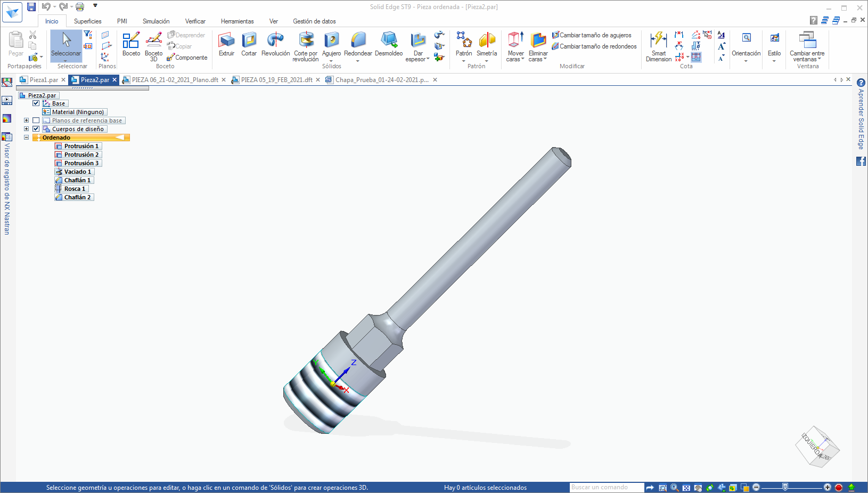This screenshot has height=493, width=868.
Task: Open the PIEZA 05_19_FEB_2021.dft document tab
Action: (276, 80)
